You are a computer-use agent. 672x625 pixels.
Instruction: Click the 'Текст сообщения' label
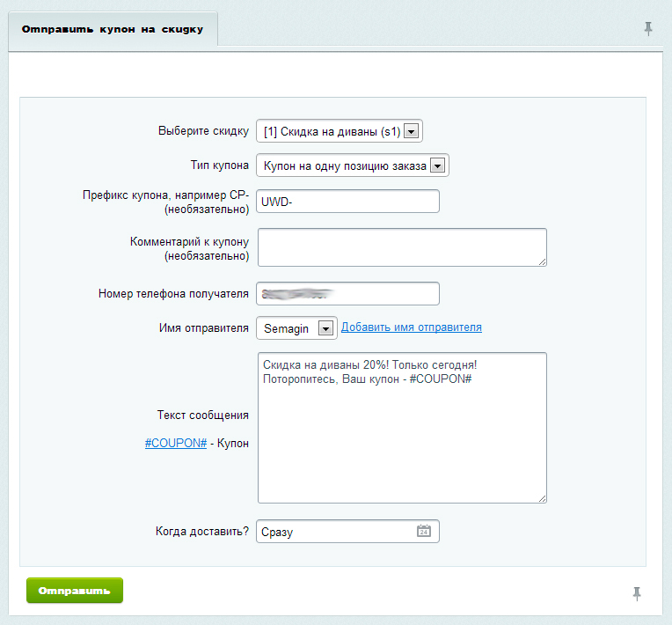coord(202,415)
